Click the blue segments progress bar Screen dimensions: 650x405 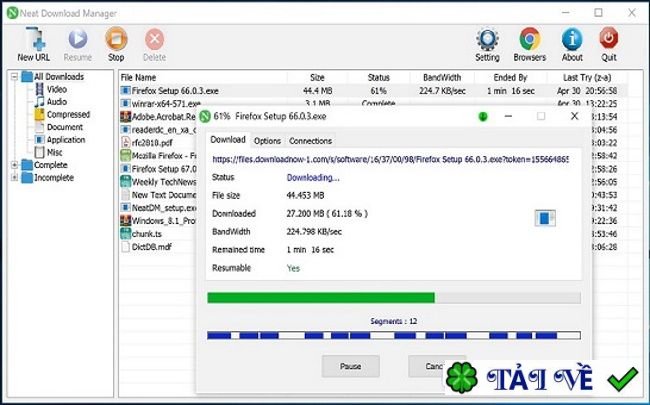tap(394, 335)
